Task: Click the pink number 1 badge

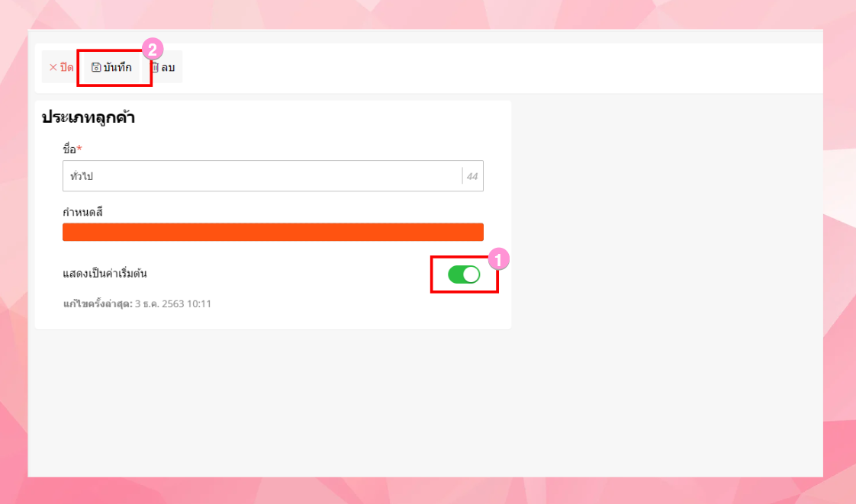Action: pos(498,259)
